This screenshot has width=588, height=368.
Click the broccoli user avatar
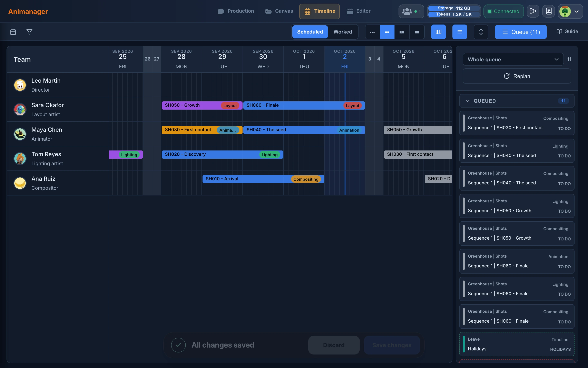(x=565, y=11)
